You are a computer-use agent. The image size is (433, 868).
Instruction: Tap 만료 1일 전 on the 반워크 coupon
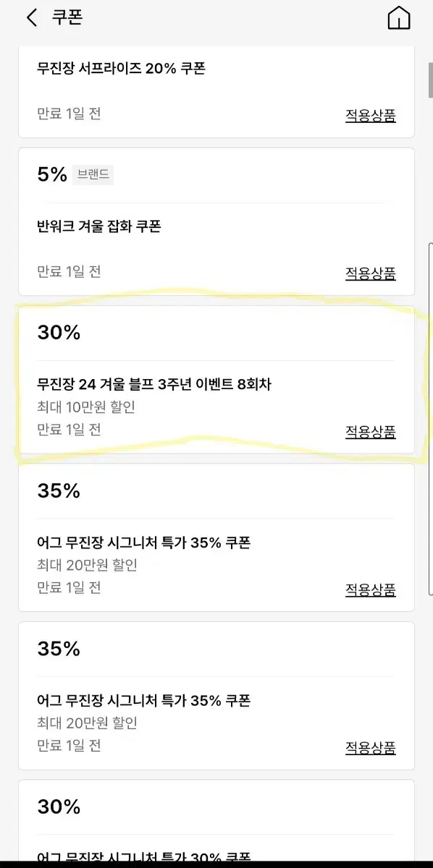click(x=69, y=271)
